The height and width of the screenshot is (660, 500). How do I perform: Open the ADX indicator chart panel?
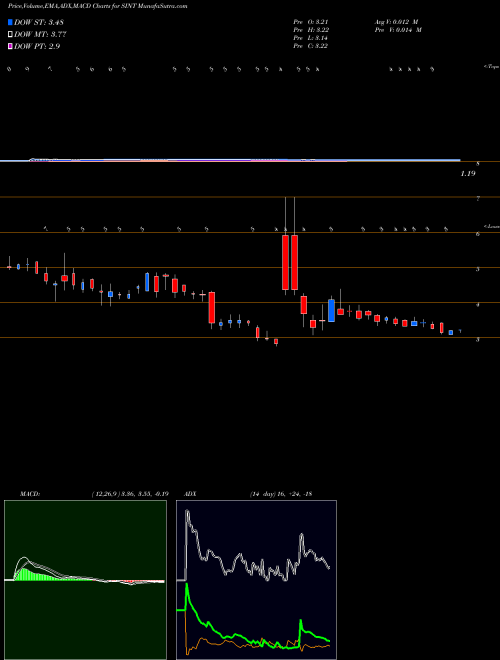click(x=256, y=580)
